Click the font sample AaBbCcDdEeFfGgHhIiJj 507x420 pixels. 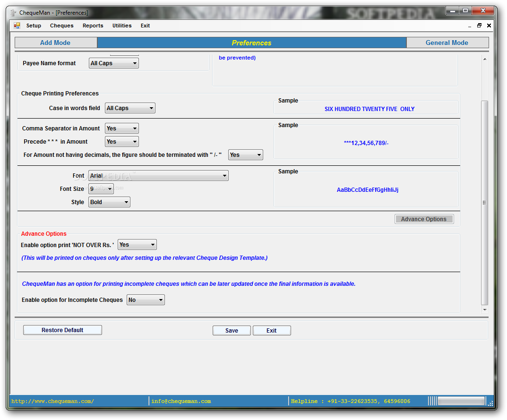(x=367, y=190)
